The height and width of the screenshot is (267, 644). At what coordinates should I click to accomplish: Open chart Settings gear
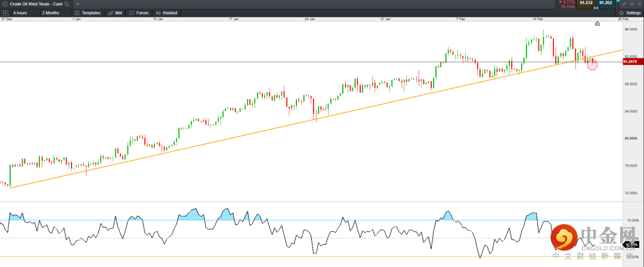click(x=629, y=13)
